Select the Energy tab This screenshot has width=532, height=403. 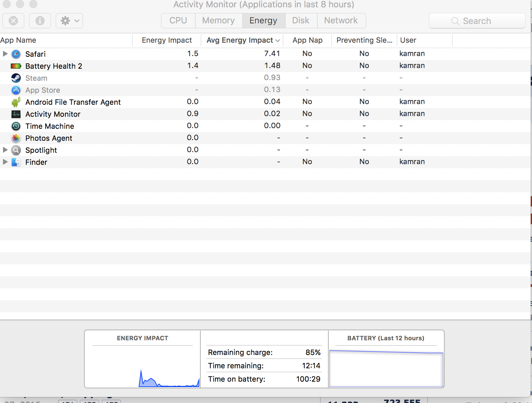pyautogui.click(x=263, y=21)
